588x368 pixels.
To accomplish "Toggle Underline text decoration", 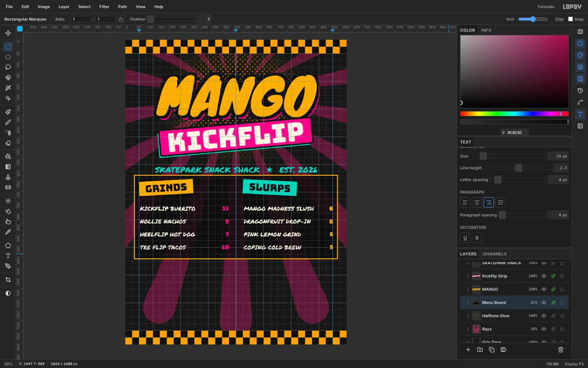I will [x=465, y=238].
